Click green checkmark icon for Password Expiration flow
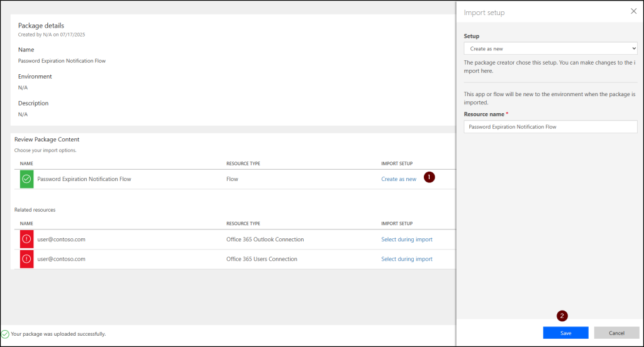Image resolution: width=644 pixels, height=347 pixels. (x=26, y=179)
